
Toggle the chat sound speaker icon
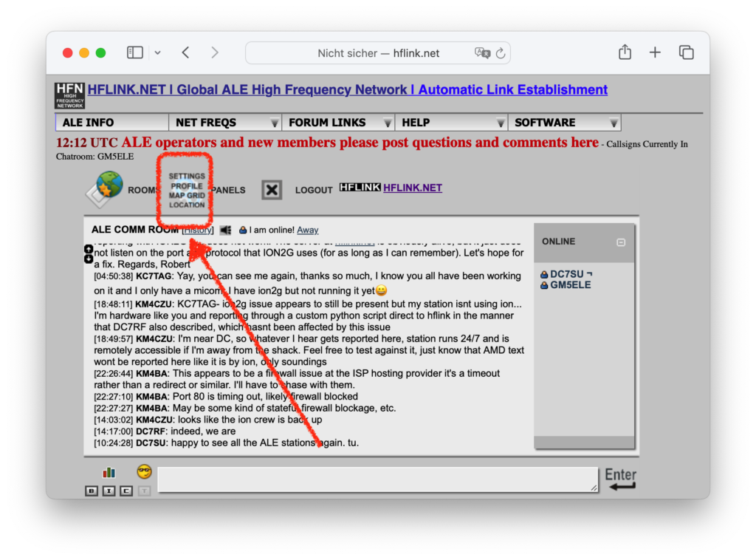(x=225, y=230)
